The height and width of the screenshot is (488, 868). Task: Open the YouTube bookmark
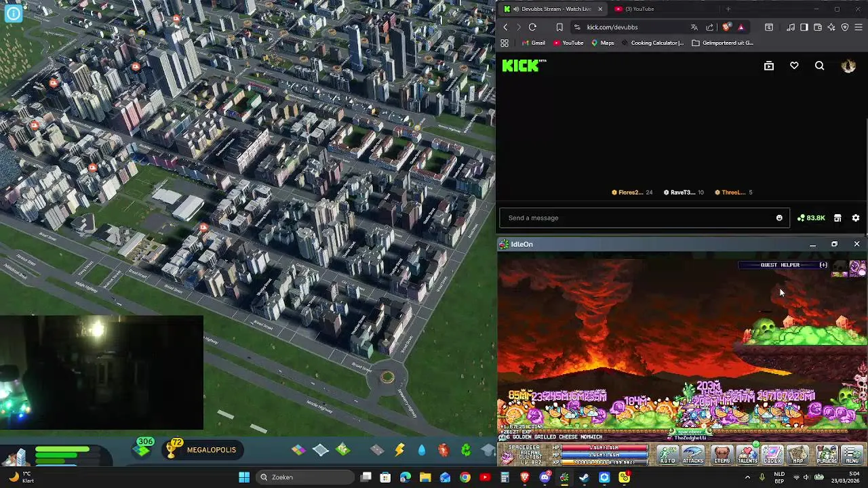coord(568,43)
